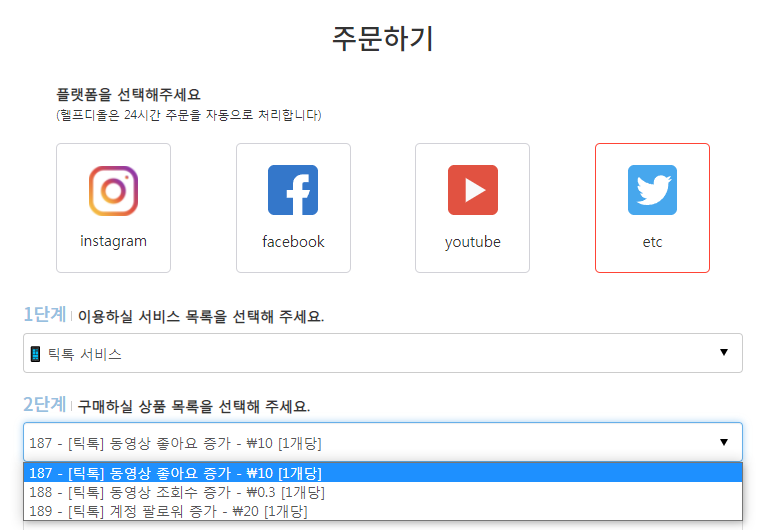Choose the etc platform label
This screenshot has height=530, width=763.
pos(652,242)
